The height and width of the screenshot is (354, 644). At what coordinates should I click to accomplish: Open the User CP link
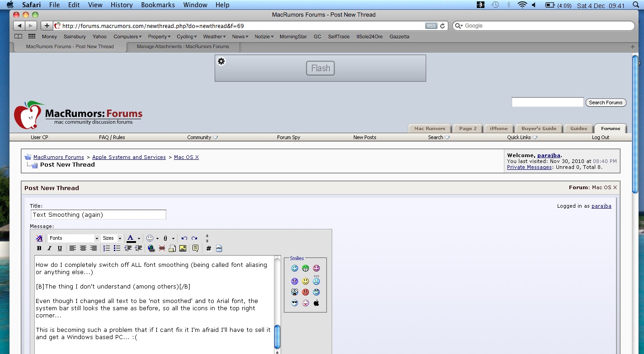[39, 137]
